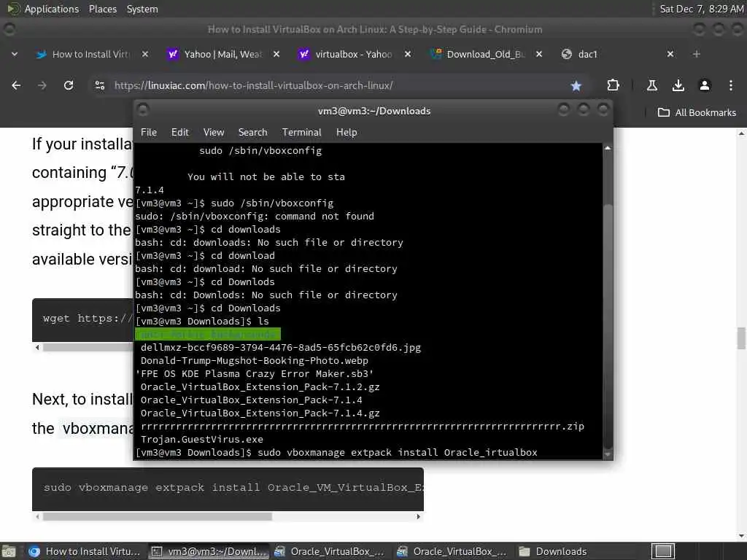Open the System menu

(142, 9)
